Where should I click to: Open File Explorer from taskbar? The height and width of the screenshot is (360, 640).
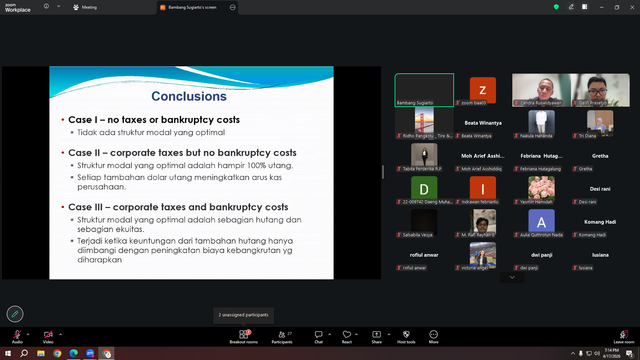point(41,353)
